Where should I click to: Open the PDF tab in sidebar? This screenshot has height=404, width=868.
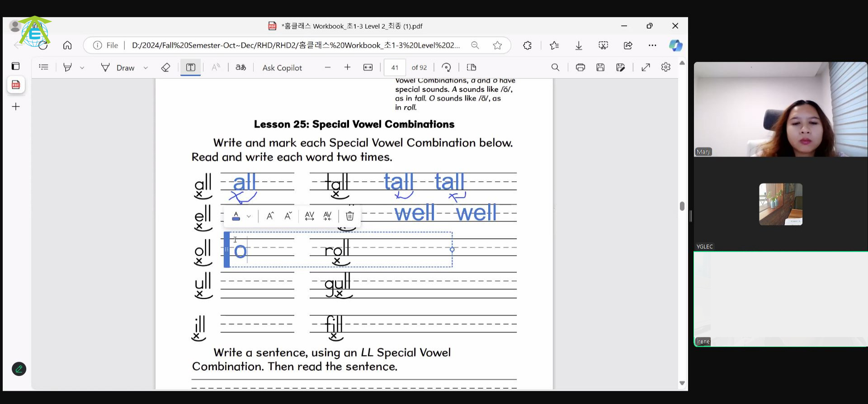point(16,85)
